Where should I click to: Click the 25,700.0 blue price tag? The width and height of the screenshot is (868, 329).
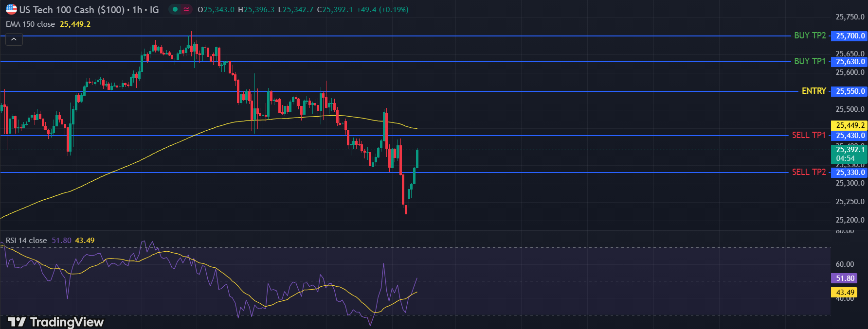point(850,36)
